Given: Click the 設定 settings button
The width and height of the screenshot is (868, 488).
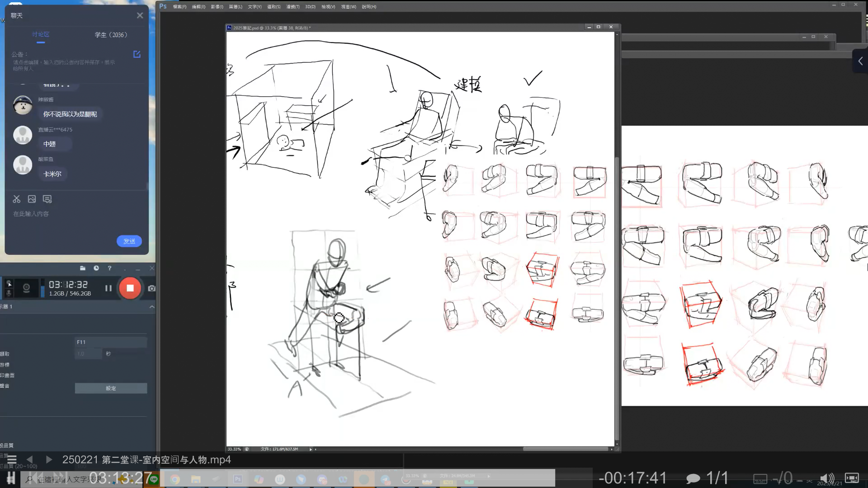Looking at the screenshot, I should 111,388.
